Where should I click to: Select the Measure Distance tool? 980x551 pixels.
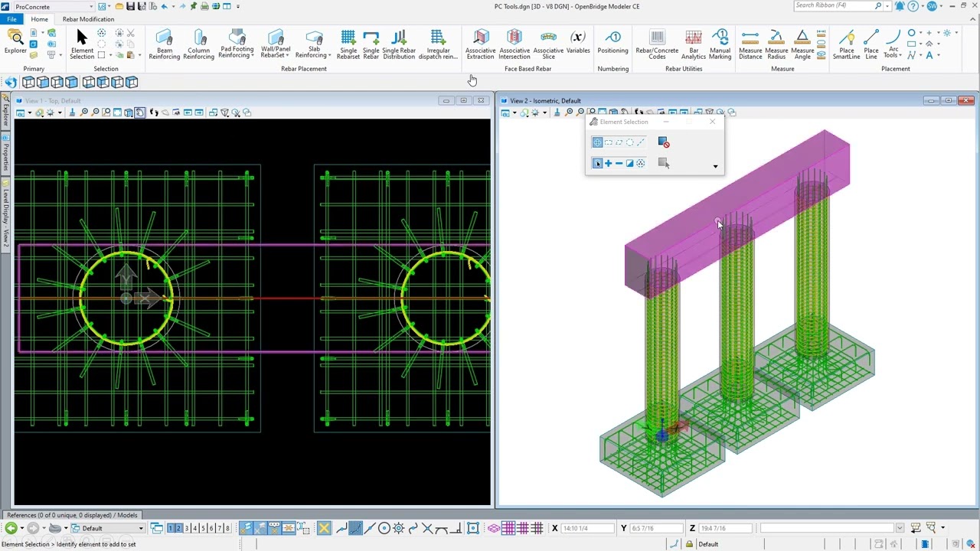tap(750, 44)
